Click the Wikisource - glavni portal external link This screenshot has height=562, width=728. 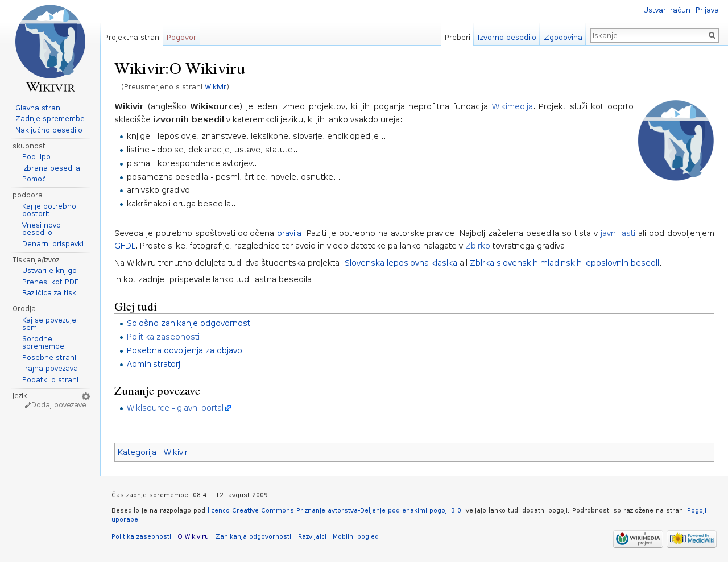click(175, 408)
